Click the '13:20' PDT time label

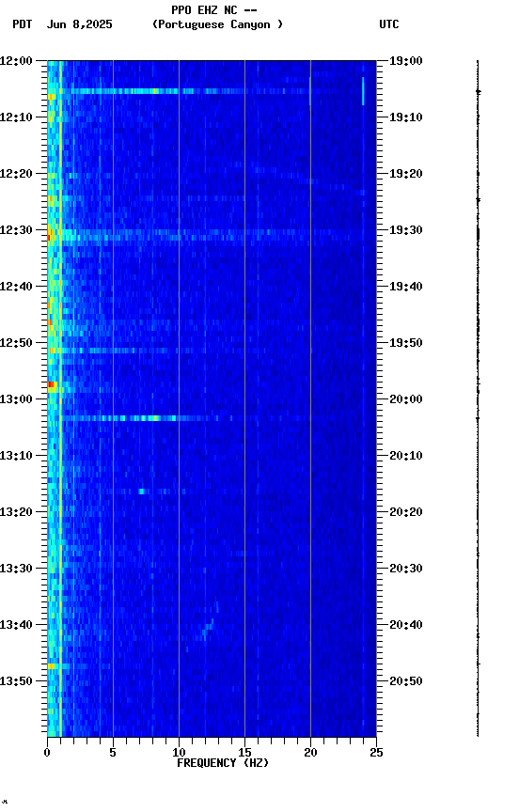(16, 512)
